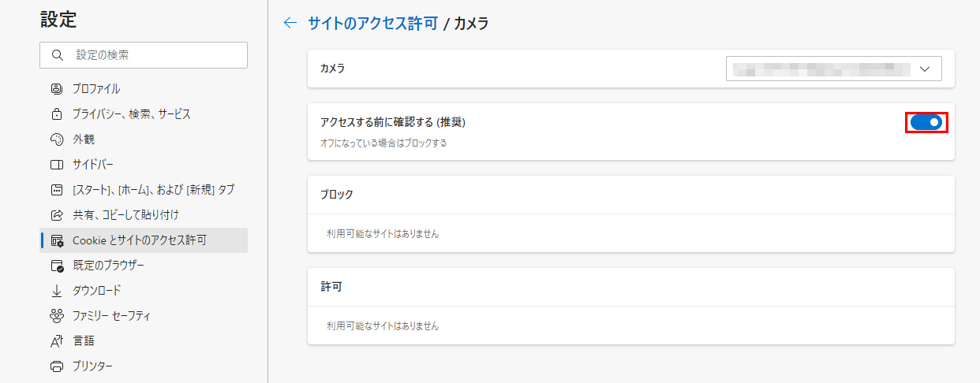Click the profile icon beside プロファイル
The width and height of the screenshot is (980, 383).
point(56,89)
